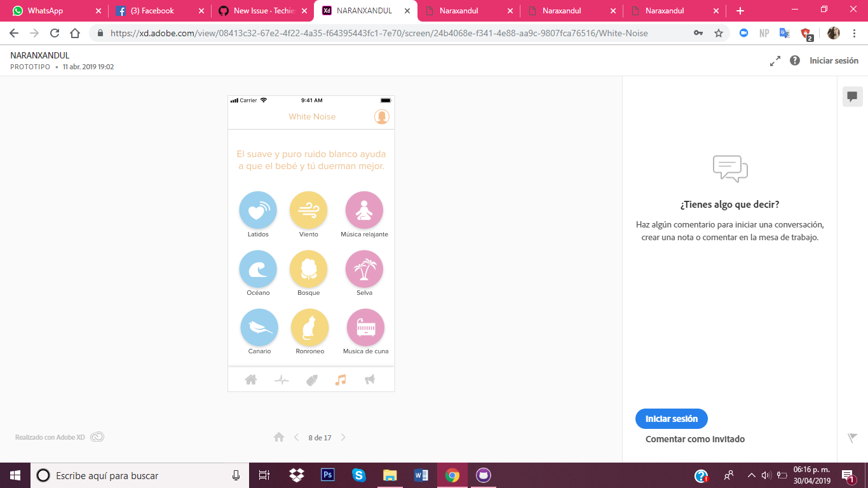Switch to the (3) Facebook tab
Image resolution: width=868 pixels, height=488 pixels.
(x=160, y=11)
